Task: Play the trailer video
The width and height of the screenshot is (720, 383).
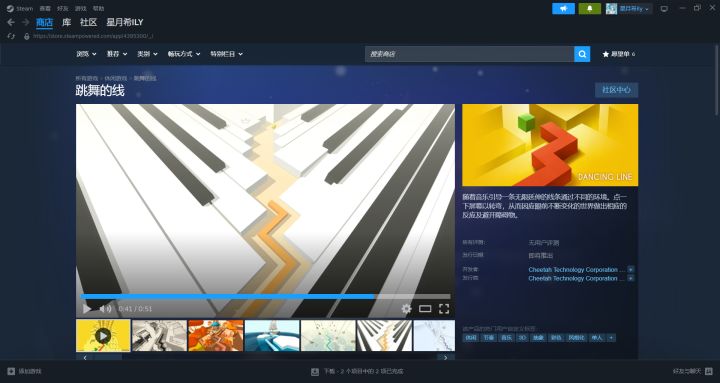Action: click(87, 309)
